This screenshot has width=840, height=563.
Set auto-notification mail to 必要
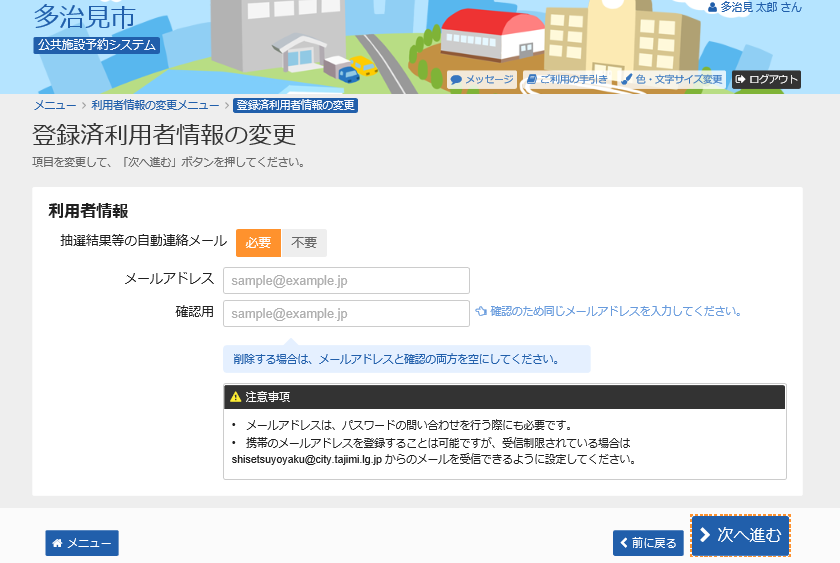pos(258,243)
